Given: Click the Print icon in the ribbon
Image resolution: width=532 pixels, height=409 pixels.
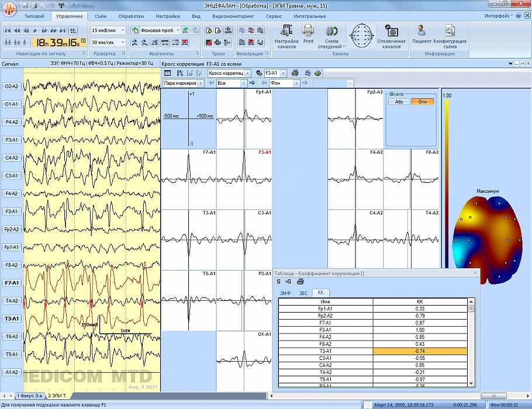Looking at the screenshot, I should tap(308, 34).
